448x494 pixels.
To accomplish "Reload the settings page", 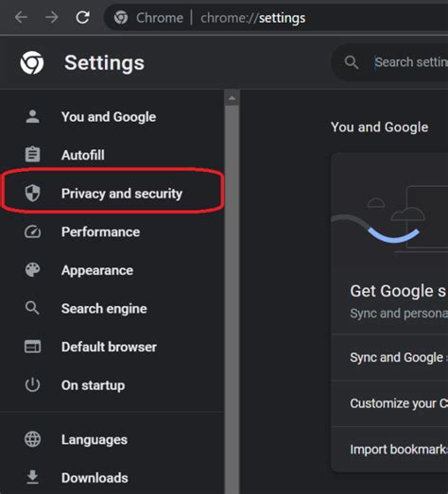I will coord(82,17).
